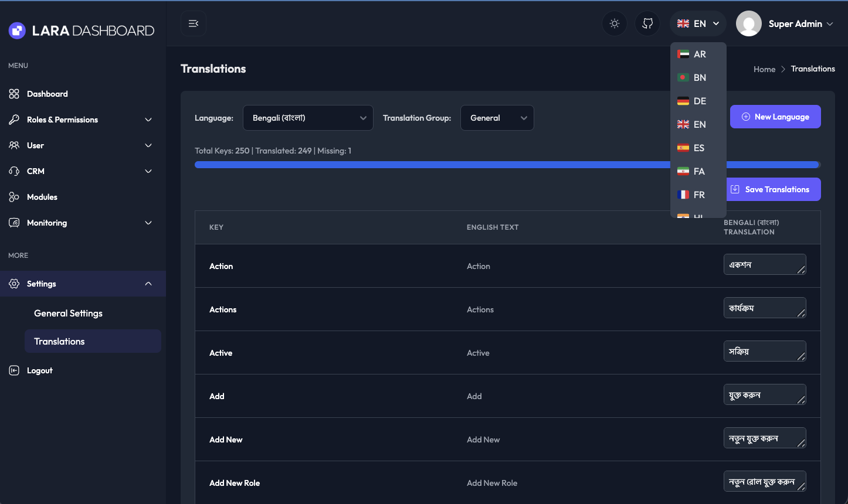Image resolution: width=848 pixels, height=504 pixels.
Task: Click the New Language button
Action: pos(775,117)
